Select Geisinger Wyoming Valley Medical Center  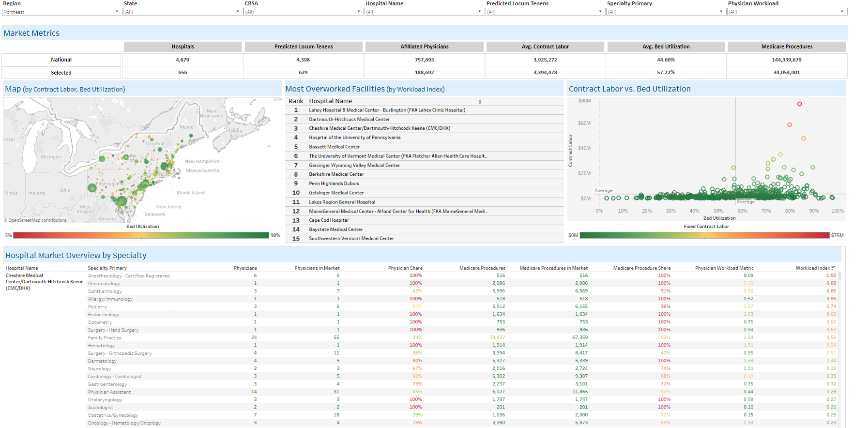425,165
